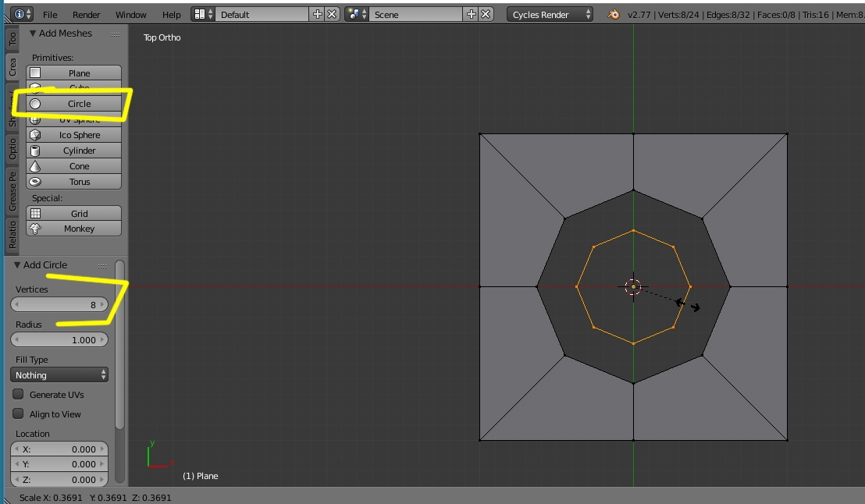Enable the Generate UVs checkbox

[19, 395]
